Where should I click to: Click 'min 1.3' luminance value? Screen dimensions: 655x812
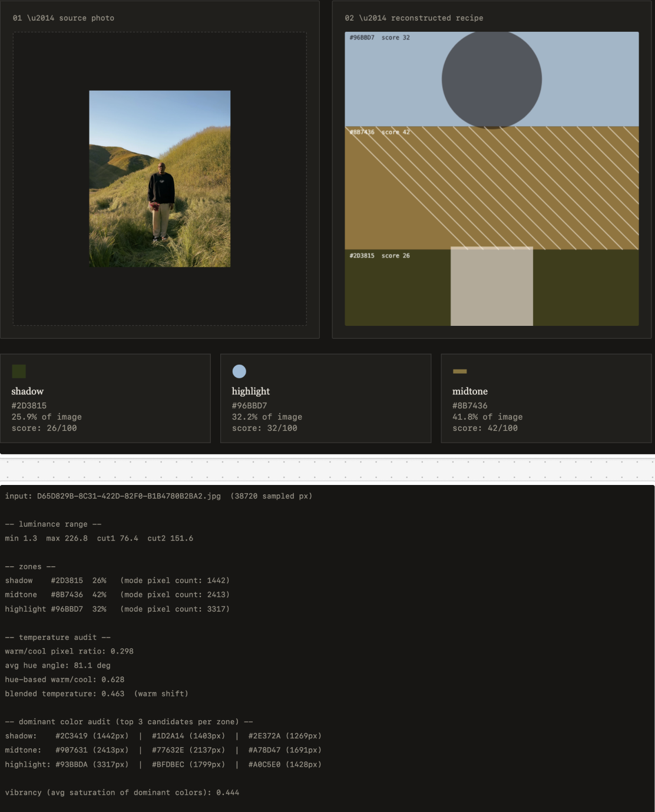pyautogui.click(x=21, y=539)
